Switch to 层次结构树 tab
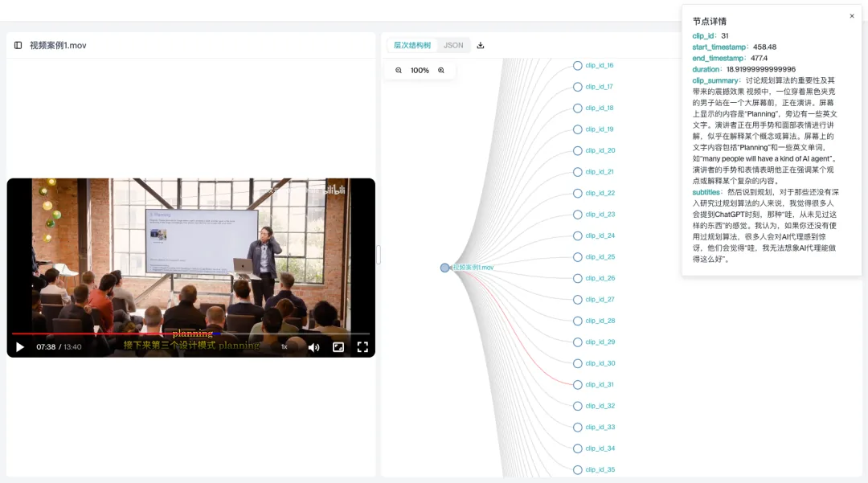Screen dimensions: 868x483 [x=411, y=45]
